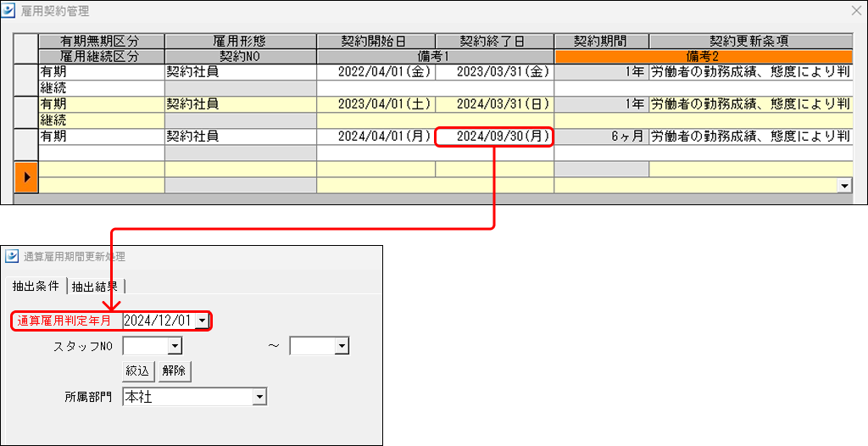Click the 契約終了日 column header
The image size is (868, 446).
coord(495,42)
